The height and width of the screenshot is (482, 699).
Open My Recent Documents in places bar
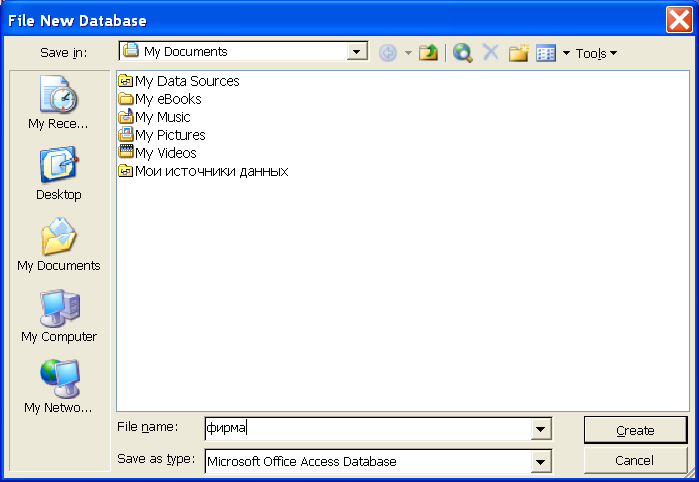click(x=58, y=103)
